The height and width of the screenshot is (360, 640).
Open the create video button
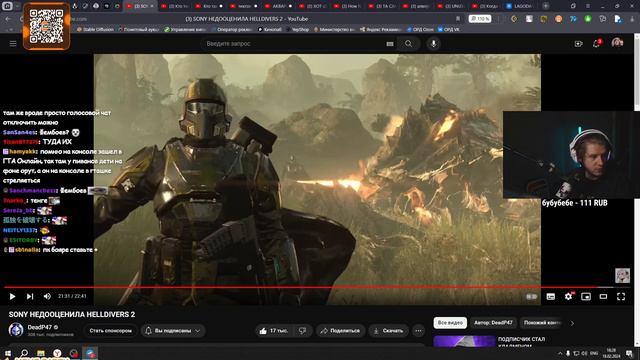pyautogui.click(x=578, y=44)
